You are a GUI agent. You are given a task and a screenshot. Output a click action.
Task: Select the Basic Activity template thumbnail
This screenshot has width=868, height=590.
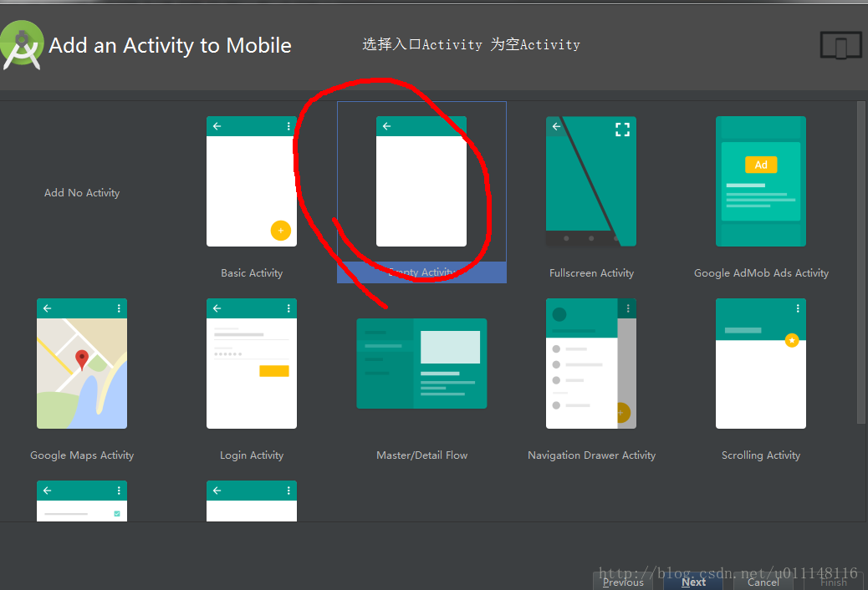251,181
